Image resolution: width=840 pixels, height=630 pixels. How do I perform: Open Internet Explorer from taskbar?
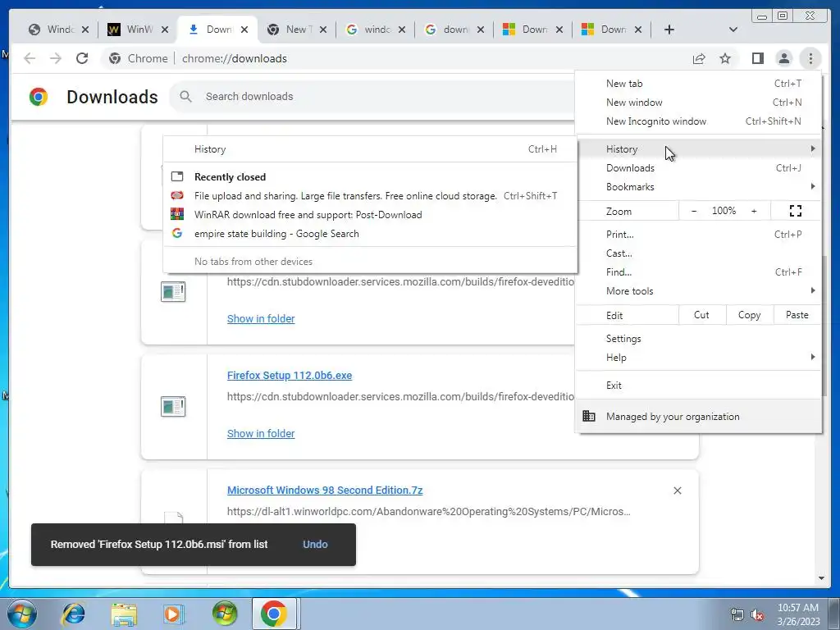[73, 614]
